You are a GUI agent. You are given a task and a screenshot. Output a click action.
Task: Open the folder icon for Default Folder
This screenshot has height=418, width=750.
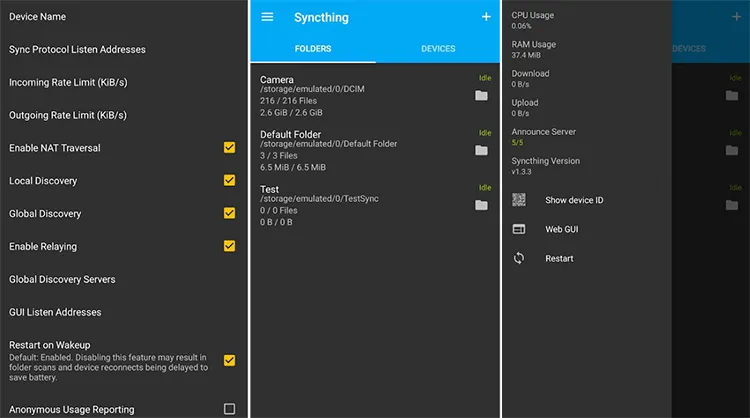(x=481, y=151)
